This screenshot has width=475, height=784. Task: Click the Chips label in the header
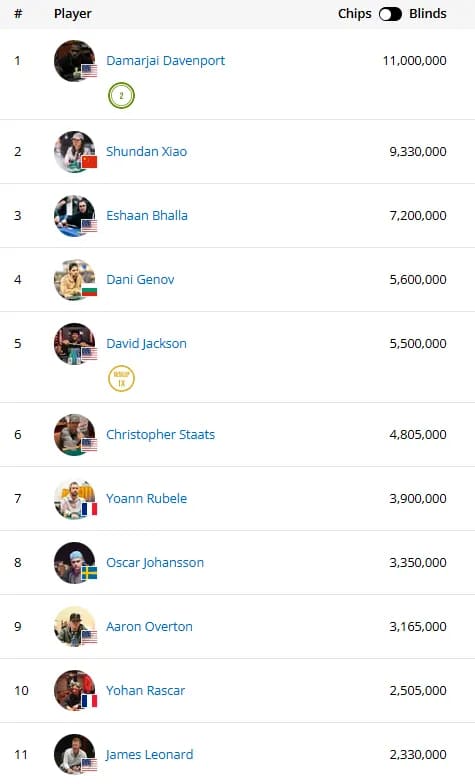354,14
